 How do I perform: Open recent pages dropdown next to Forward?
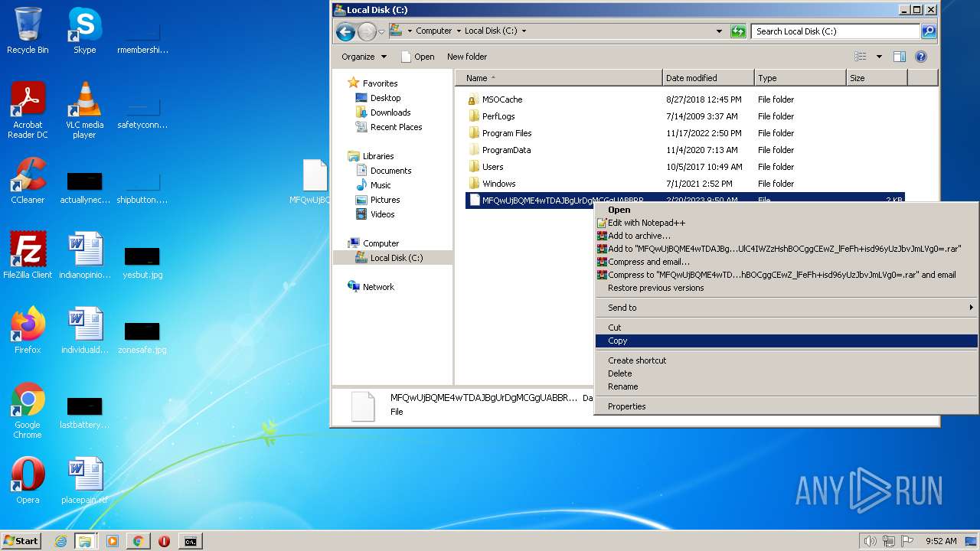(381, 31)
